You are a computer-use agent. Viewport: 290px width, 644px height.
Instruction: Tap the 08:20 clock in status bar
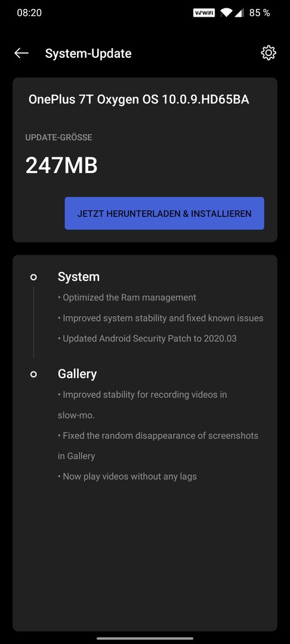point(29,13)
